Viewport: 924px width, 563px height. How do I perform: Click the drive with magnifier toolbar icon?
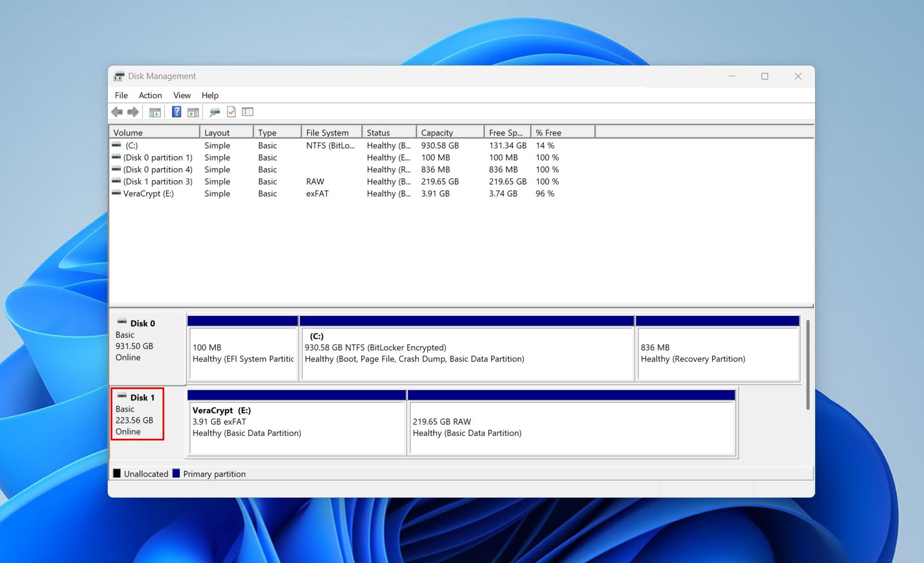(214, 112)
